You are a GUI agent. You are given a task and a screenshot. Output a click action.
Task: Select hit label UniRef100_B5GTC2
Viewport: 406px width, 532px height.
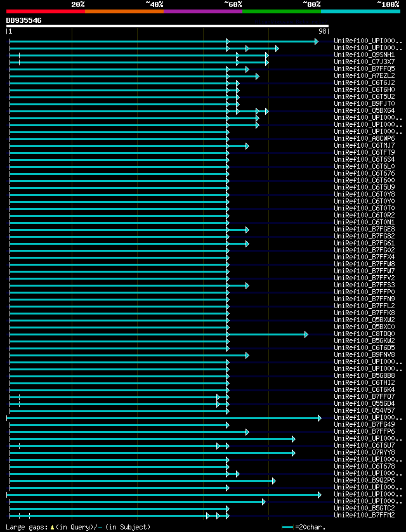pos(364,509)
